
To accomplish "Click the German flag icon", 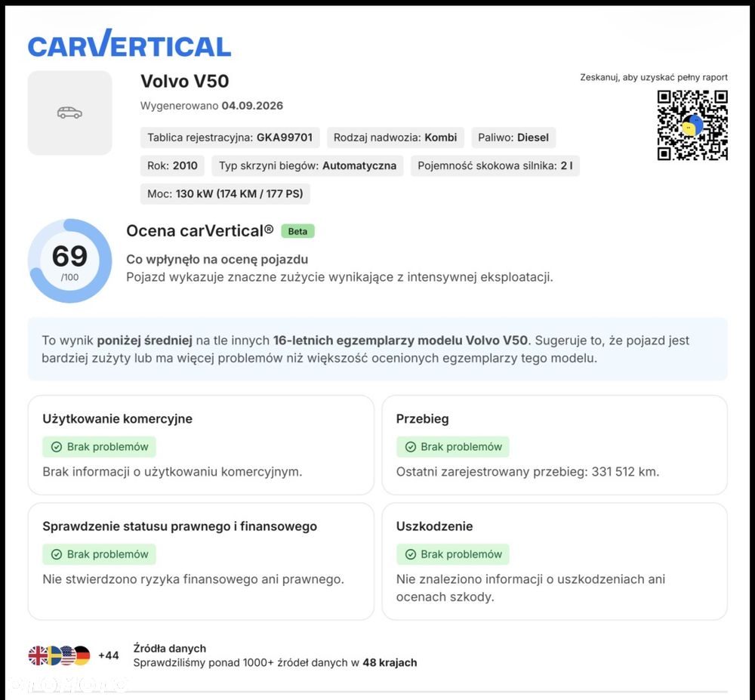I will (82, 655).
